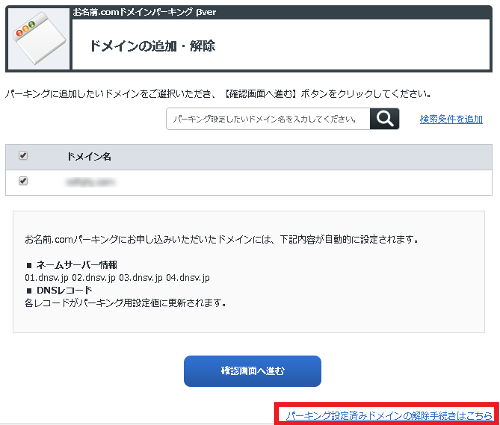This screenshot has height=425, width=500.
Task: Select the blurred domain name in table row
Action: point(90,182)
